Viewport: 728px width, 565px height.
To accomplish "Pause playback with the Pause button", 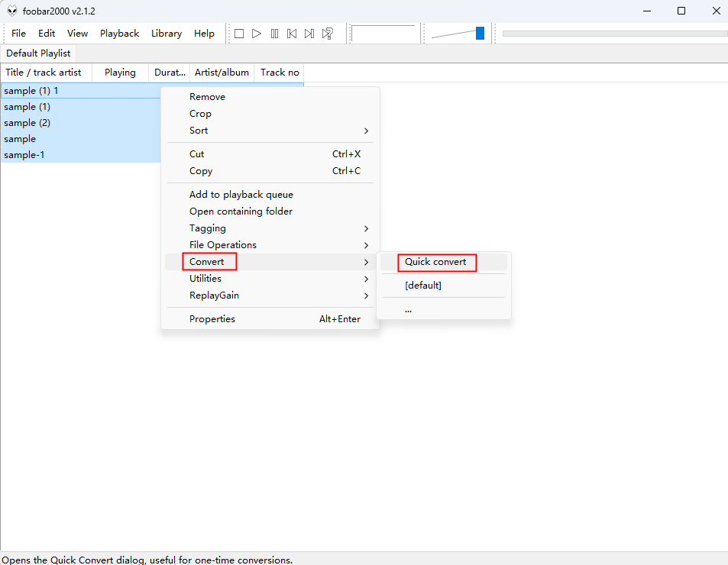I will coord(274,34).
